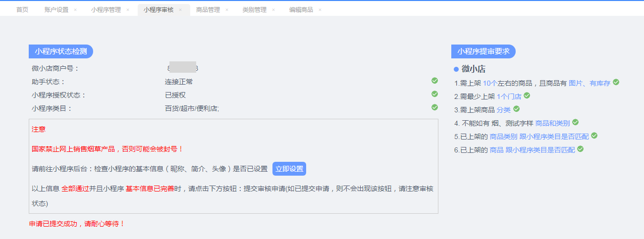This screenshot has height=239, width=644.
Task: Click green check icon beside 助手状态 row
Action: coord(434,81)
